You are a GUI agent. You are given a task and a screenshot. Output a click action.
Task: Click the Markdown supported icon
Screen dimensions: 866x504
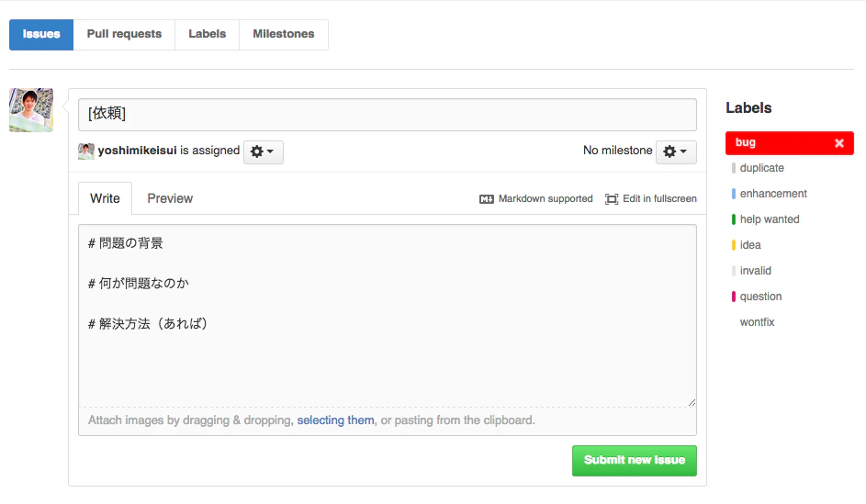[x=487, y=199]
